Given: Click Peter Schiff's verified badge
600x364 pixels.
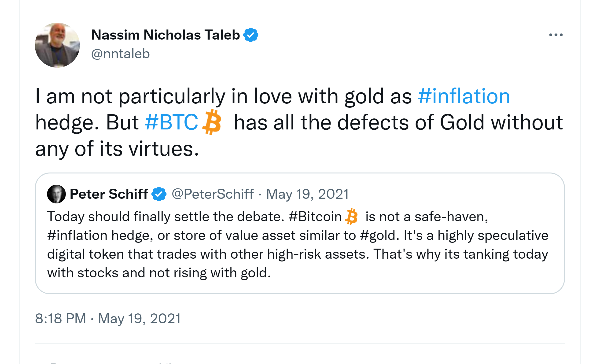Looking at the screenshot, I should coord(159,194).
